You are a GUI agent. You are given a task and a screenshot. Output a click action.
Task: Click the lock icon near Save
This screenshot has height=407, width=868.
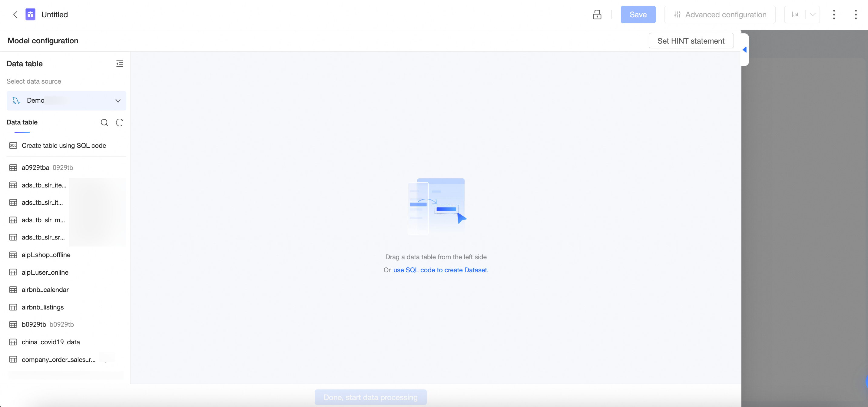[x=597, y=15]
